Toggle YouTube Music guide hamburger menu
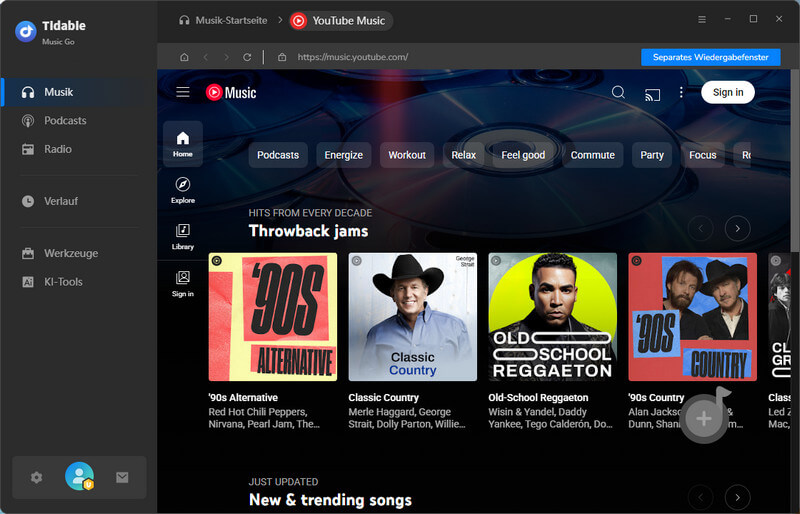This screenshot has width=800, height=514. [183, 92]
